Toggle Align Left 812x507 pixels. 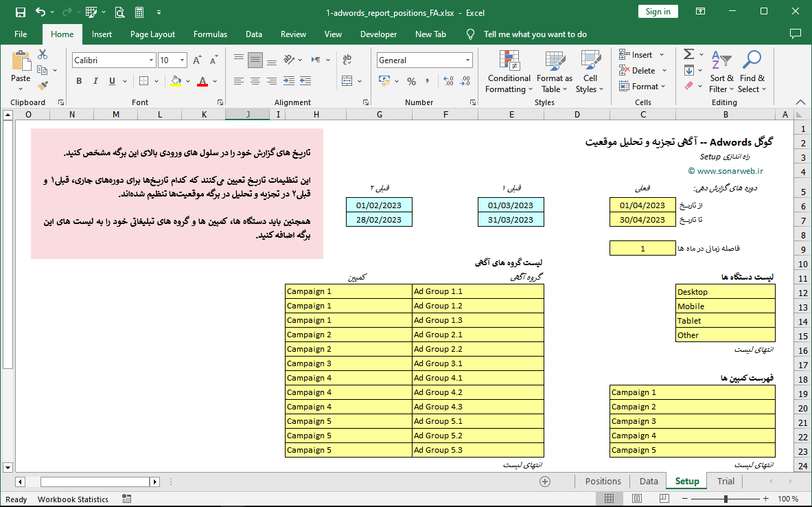[238, 81]
